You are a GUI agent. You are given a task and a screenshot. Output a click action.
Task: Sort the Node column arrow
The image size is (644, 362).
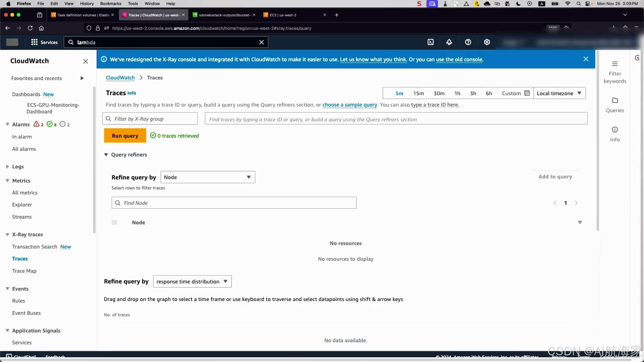(580, 223)
